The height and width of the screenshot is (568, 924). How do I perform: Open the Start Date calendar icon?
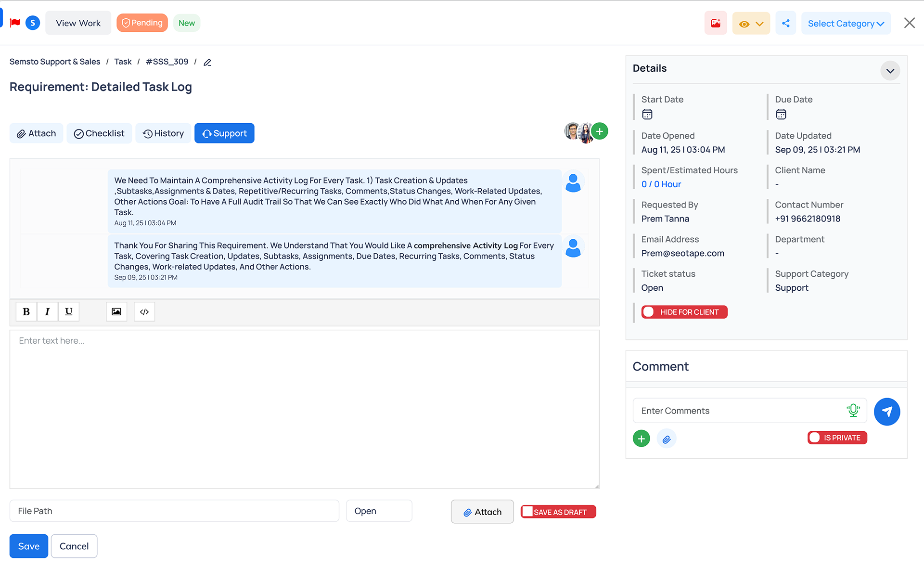tap(647, 114)
